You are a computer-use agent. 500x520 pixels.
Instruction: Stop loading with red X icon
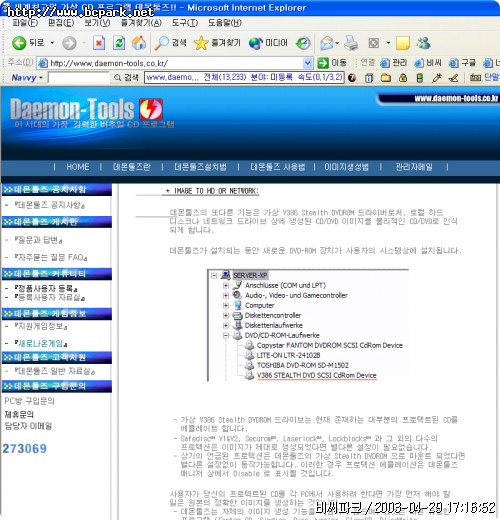click(99, 43)
